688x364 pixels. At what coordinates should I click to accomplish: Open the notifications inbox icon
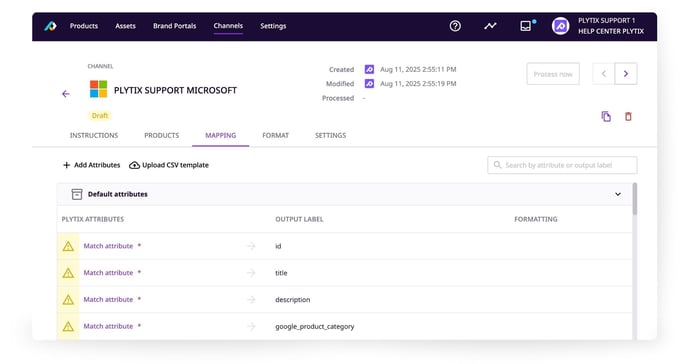pos(525,26)
